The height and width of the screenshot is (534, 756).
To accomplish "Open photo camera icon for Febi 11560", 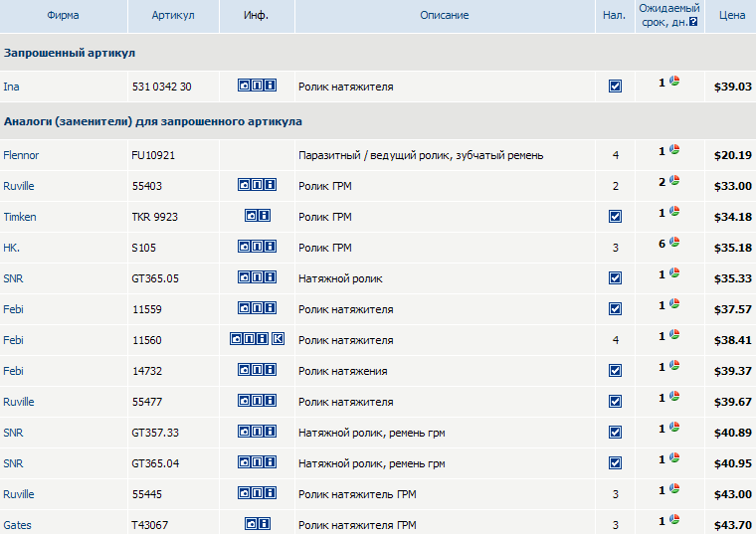I will tap(237, 339).
